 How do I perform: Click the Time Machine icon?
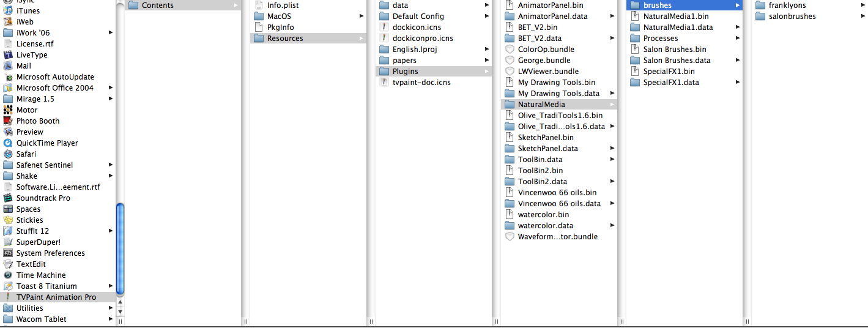click(8, 275)
